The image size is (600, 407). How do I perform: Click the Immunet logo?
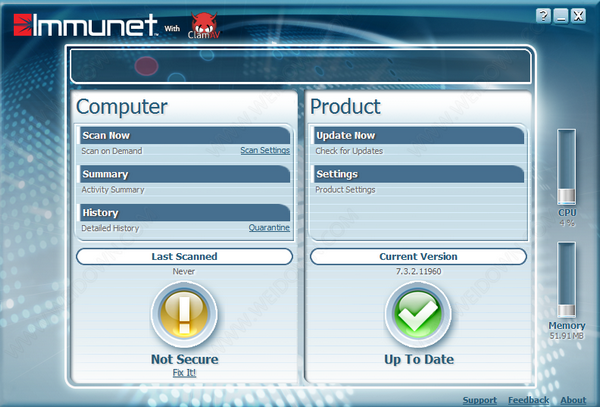click(85, 25)
